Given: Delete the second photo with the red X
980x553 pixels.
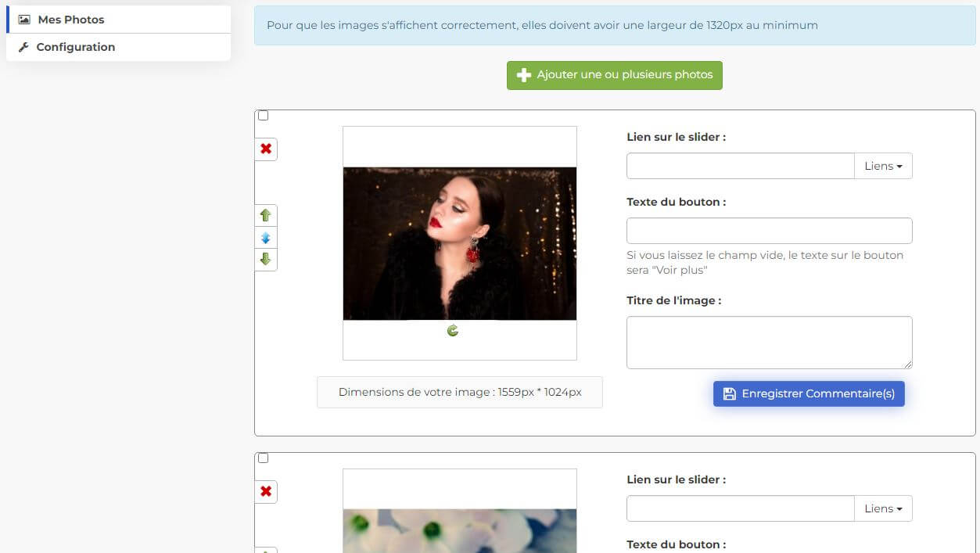Looking at the screenshot, I should pos(266,491).
